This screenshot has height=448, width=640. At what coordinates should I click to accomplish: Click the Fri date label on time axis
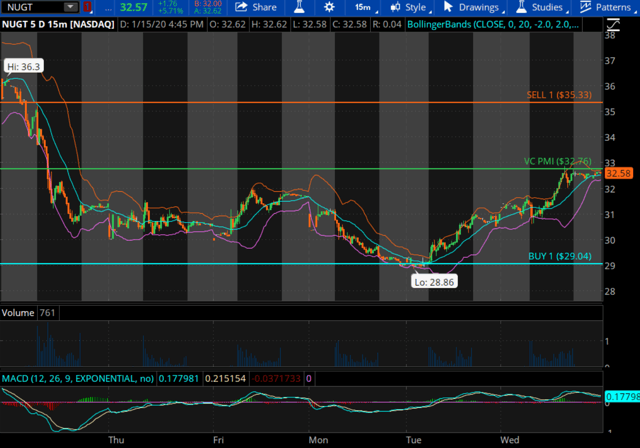coord(218,440)
